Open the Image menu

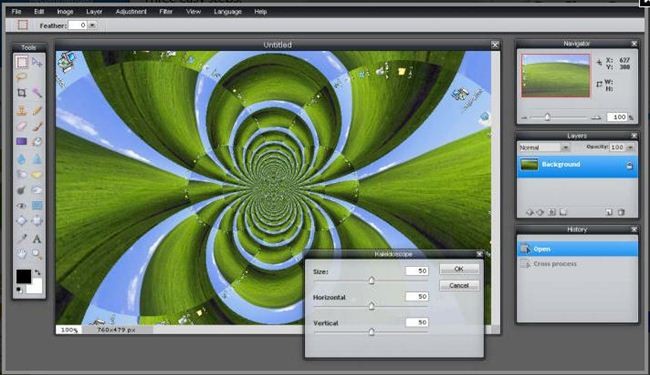65,12
